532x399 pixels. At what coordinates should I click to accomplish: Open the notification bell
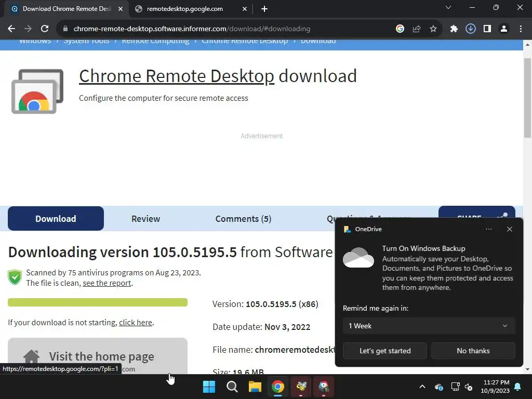(x=518, y=387)
